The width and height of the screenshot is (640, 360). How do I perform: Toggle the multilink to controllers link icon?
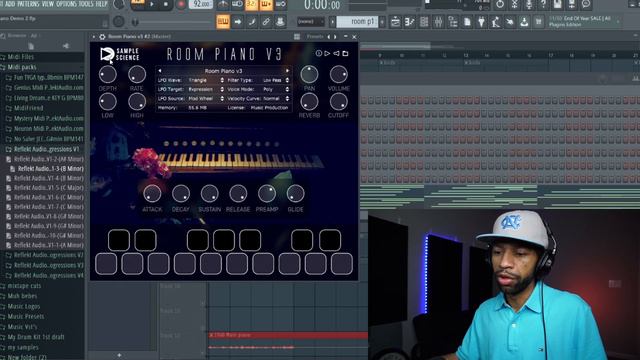[x=266, y=22]
